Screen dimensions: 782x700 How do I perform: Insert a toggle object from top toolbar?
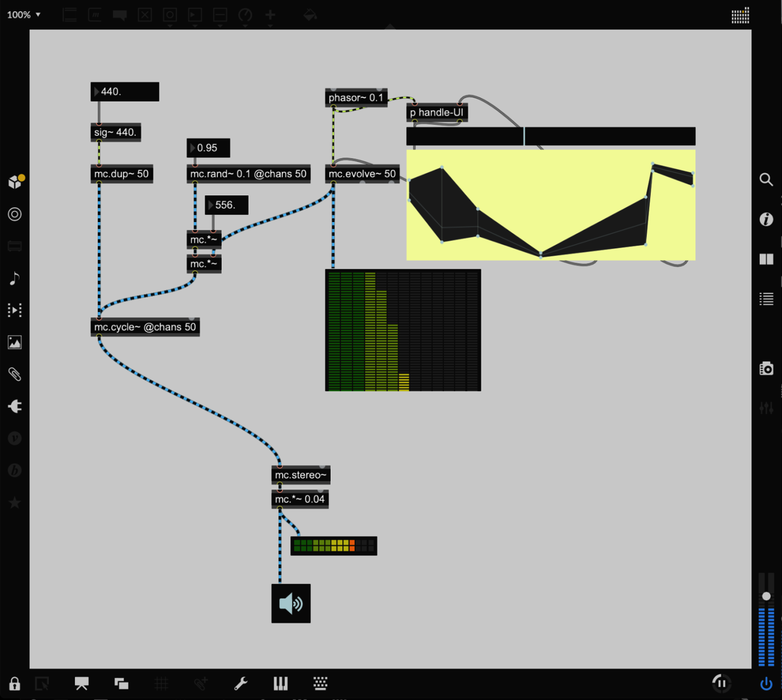coord(145,15)
